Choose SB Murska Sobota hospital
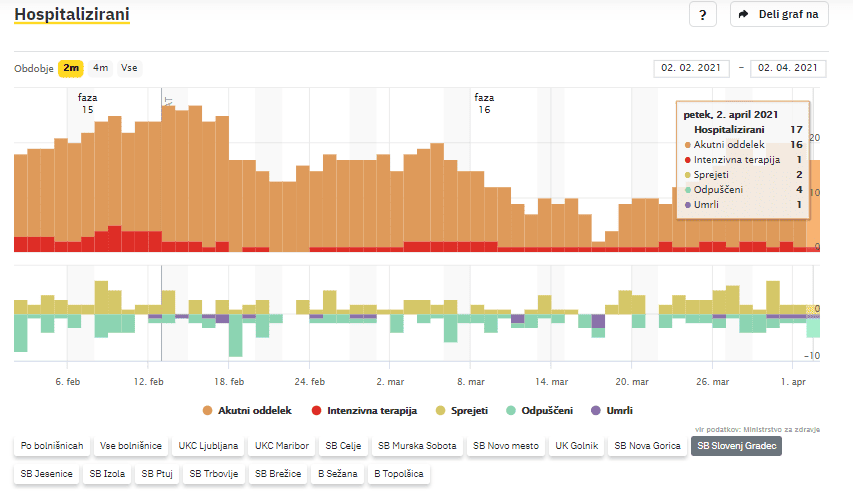 pos(415,446)
